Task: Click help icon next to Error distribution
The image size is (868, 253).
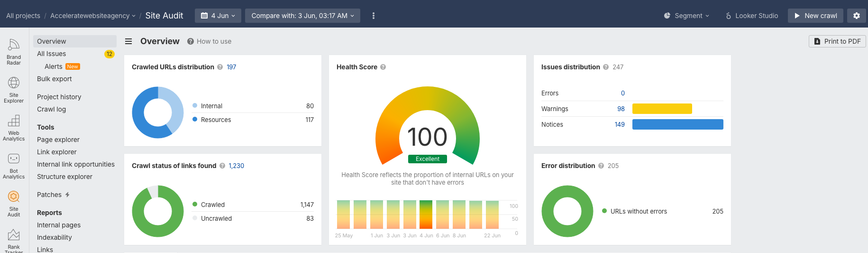Action: pos(601,166)
